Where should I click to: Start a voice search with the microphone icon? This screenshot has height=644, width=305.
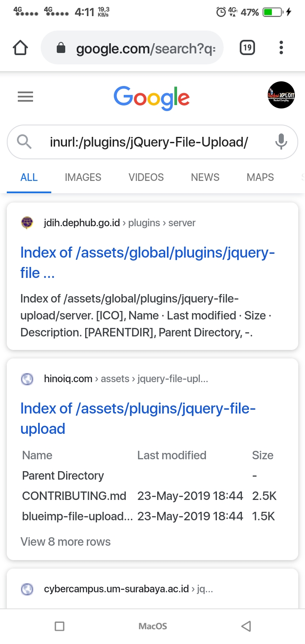(x=281, y=142)
